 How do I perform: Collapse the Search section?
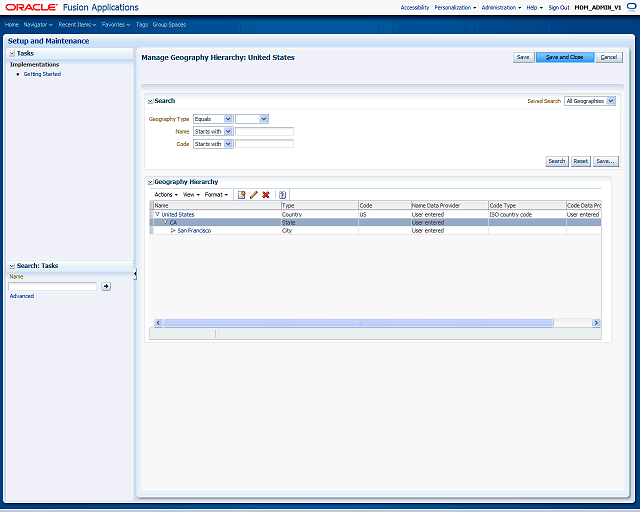coord(150,101)
